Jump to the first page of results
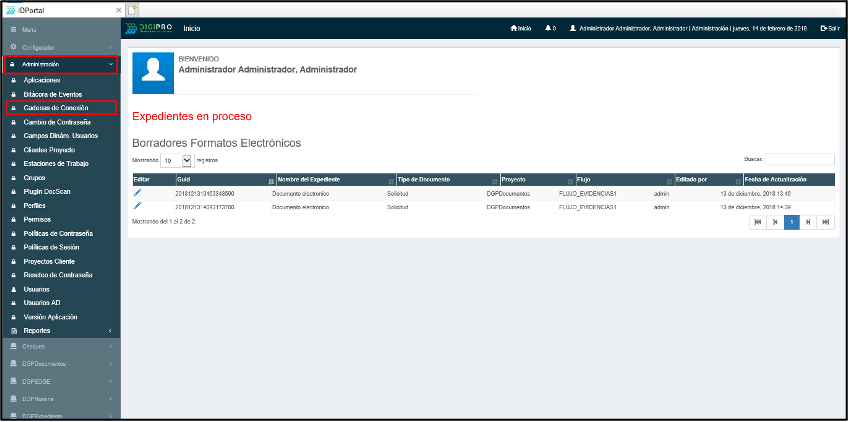Image resolution: width=848 pixels, height=422 pixels. 757,222
